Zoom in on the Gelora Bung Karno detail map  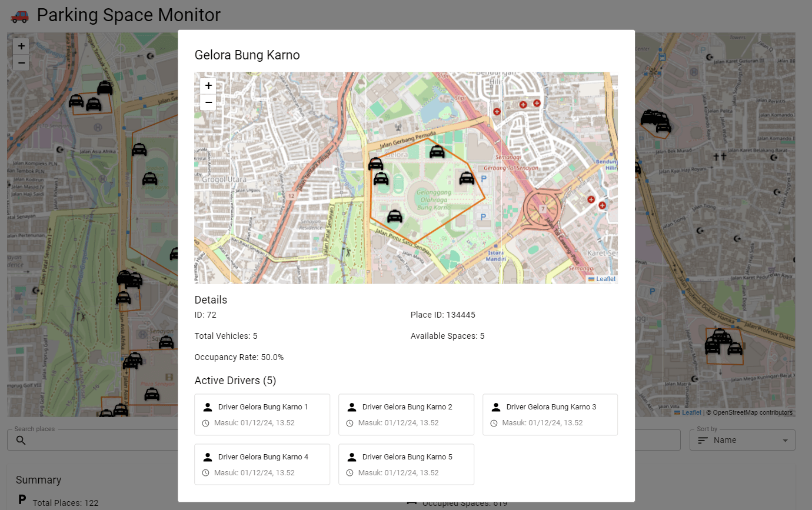(x=208, y=85)
